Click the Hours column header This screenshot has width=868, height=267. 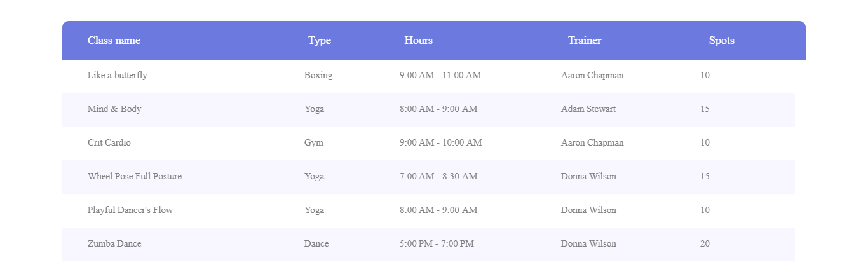tap(418, 40)
